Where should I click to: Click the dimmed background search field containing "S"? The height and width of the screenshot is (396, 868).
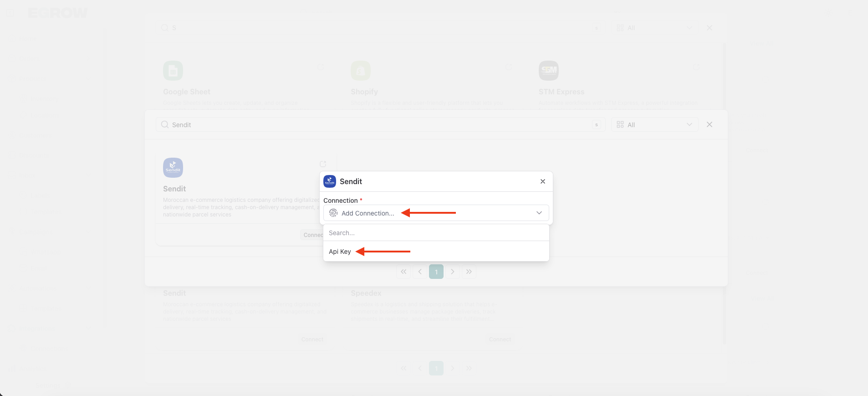(x=380, y=28)
